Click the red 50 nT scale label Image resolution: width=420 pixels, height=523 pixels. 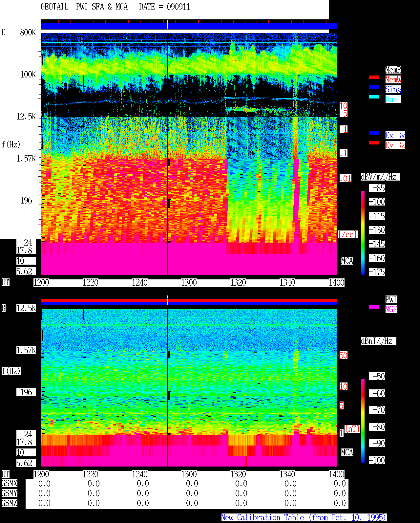click(x=343, y=355)
